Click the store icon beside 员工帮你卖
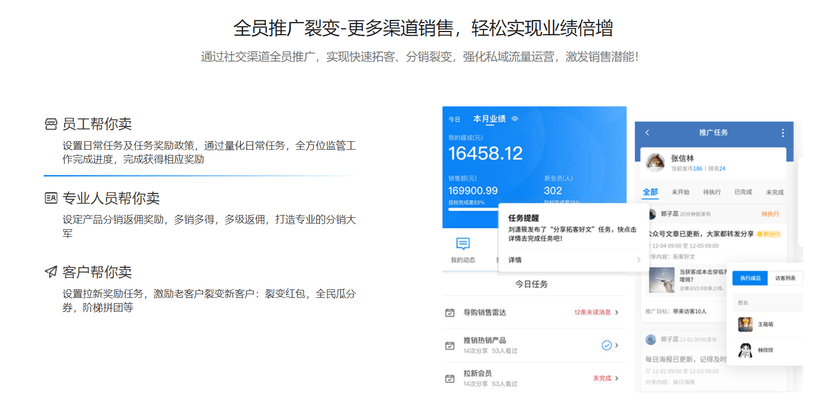 click(51, 125)
